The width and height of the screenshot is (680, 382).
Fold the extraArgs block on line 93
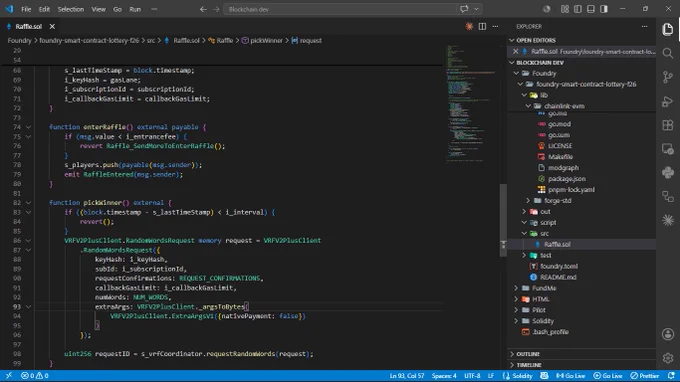[x=28, y=307]
